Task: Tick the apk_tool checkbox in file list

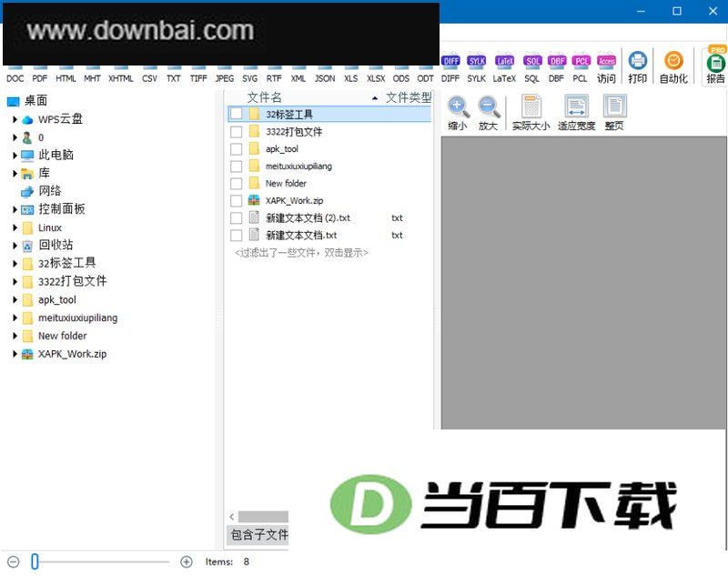Action: pos(237,149)
